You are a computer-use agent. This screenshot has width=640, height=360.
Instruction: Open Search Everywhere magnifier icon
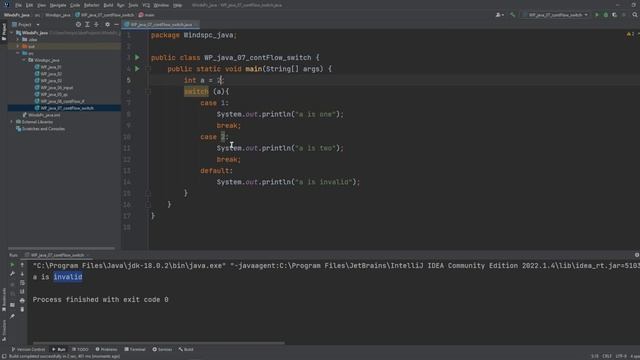point(635,15)
